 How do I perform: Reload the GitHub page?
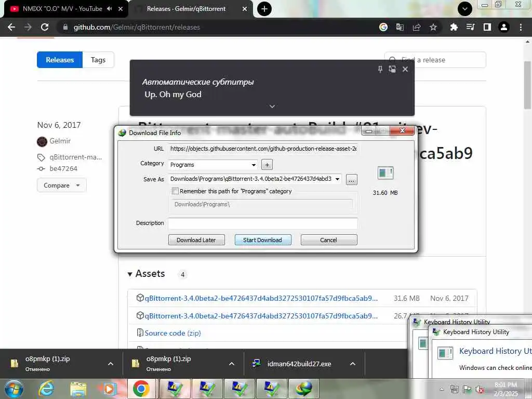point(45,27)
